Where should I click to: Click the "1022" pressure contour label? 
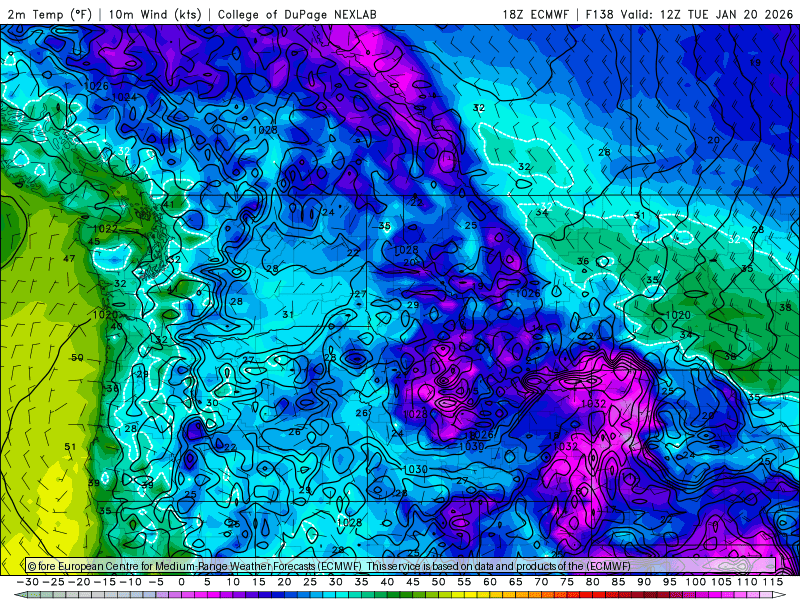[x=106, y=229]
